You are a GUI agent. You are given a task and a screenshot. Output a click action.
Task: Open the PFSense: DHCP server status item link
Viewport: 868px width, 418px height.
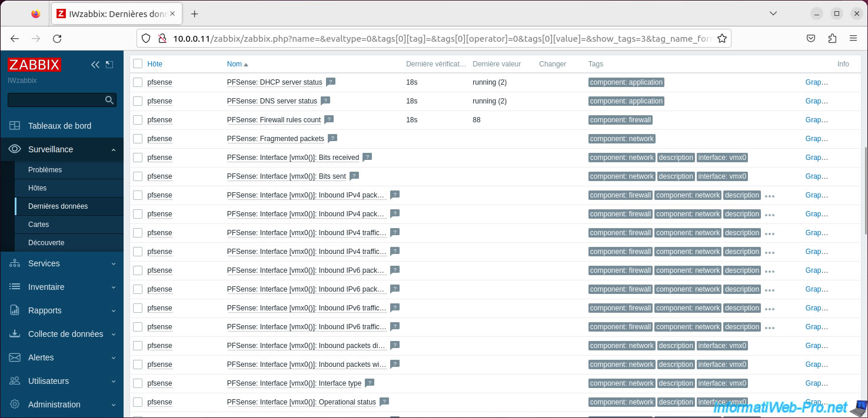pos(275,82)
